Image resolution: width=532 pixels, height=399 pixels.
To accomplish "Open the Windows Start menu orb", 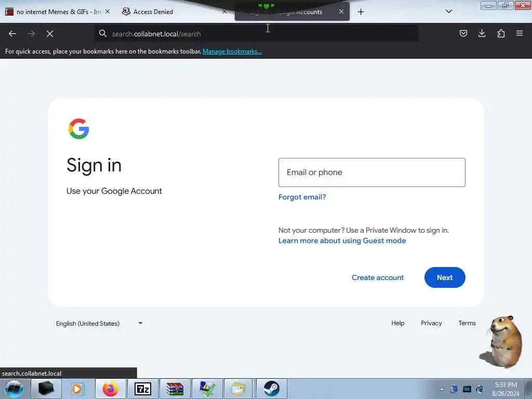I will [x=14, y=389].
